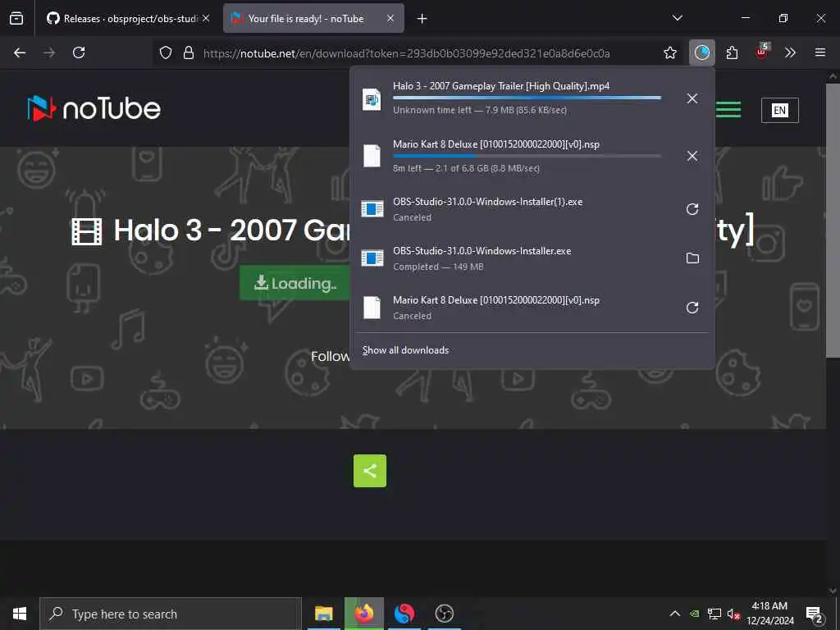The height and width of the screenshot is (630, 840).
Task: Open the list all tabs dropdown
Action: [677, 18]
